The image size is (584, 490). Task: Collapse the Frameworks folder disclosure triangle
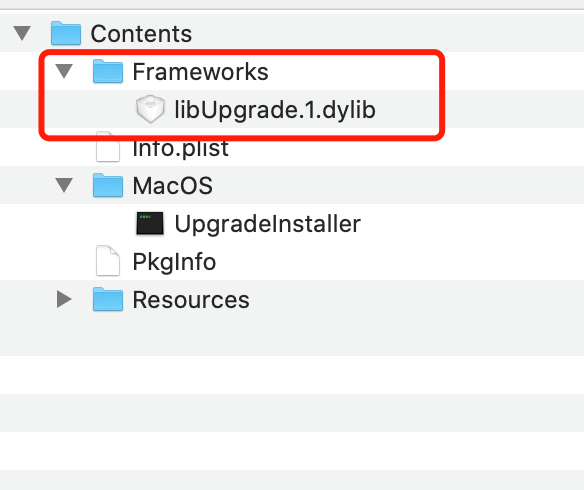pos(64,71)
